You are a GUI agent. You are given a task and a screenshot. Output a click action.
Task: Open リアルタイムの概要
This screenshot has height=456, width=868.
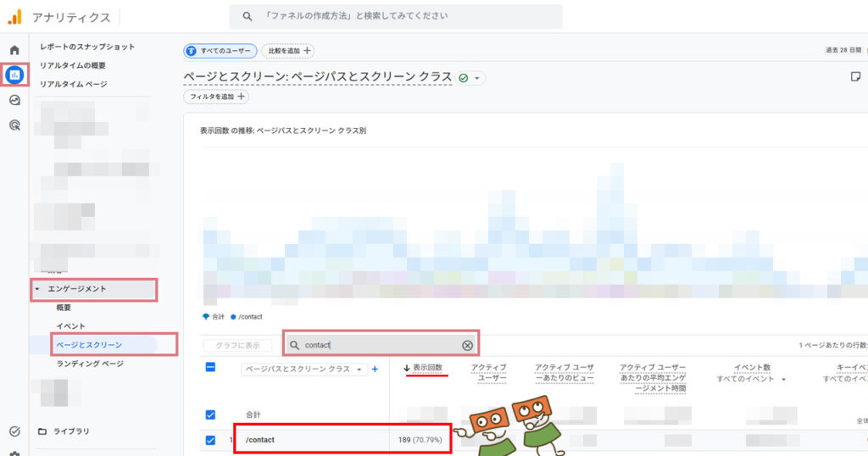coord(73,65)
